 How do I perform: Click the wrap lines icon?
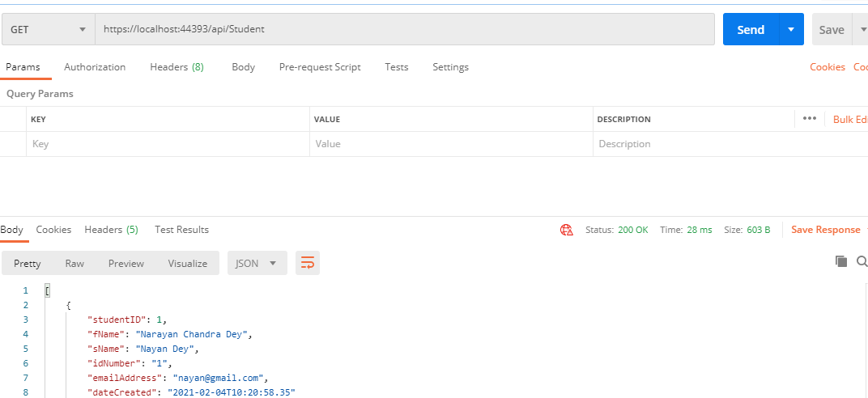click(308, 263)
